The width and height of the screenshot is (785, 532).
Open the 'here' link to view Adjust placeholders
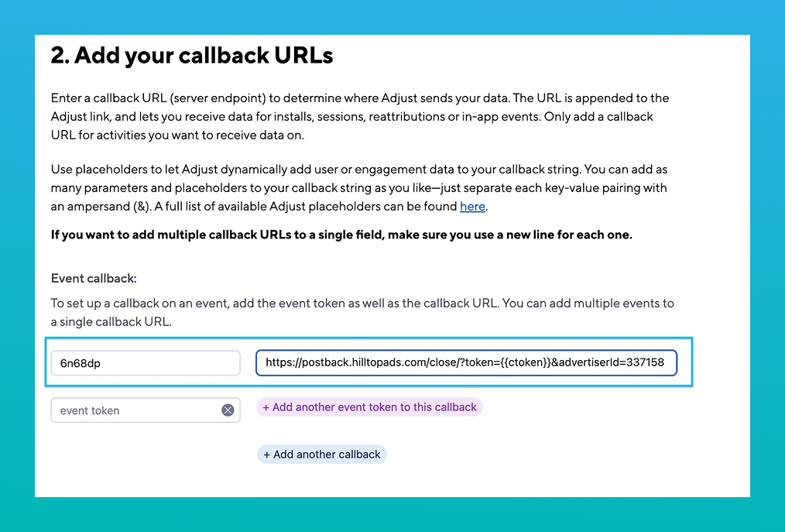coord(472,206)
